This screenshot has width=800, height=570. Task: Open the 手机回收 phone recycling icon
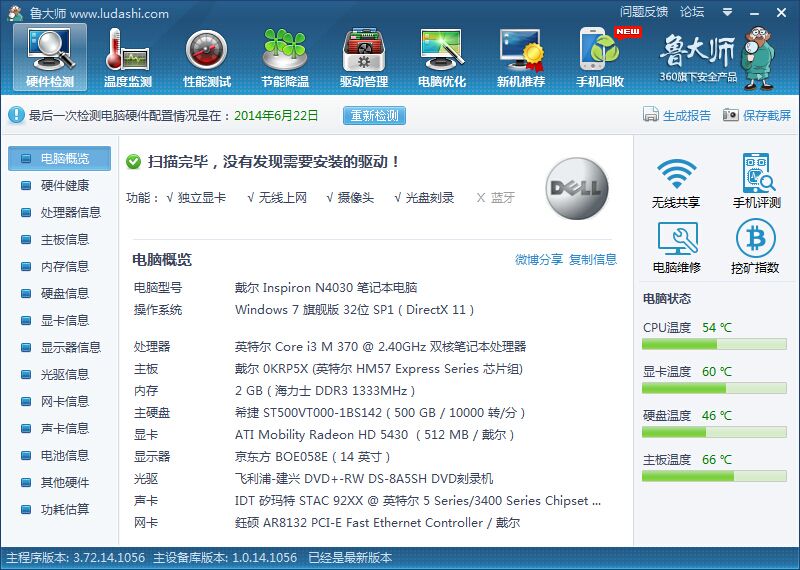point(600,57)
